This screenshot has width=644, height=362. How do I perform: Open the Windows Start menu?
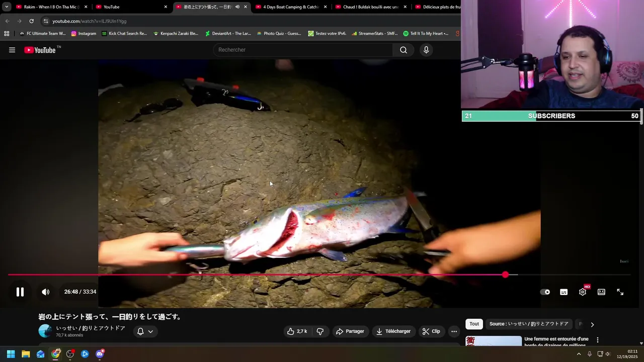[11, 354]
